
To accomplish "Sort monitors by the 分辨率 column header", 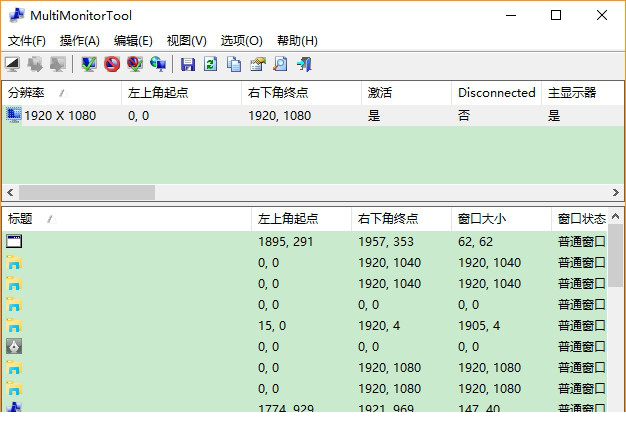I will click(62, 93).
